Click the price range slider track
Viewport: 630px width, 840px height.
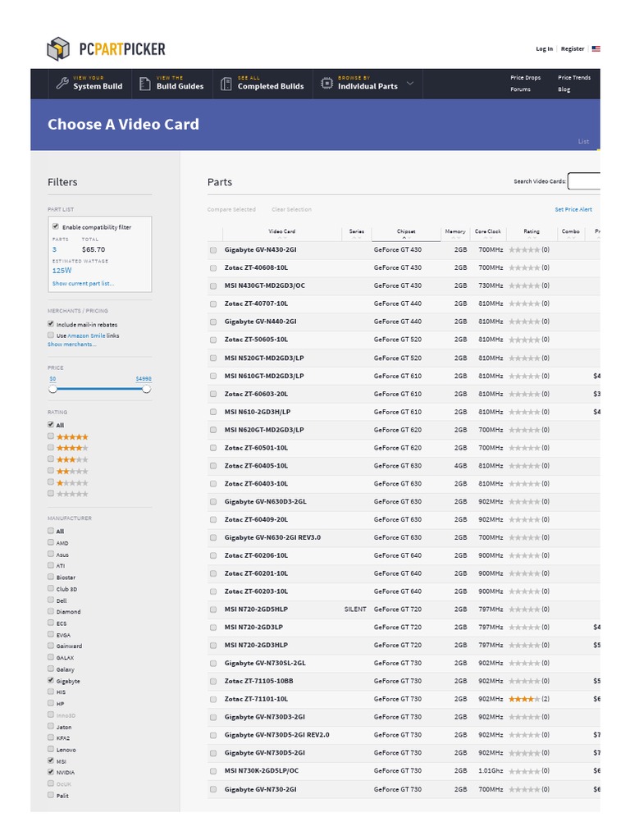[99, 389]
